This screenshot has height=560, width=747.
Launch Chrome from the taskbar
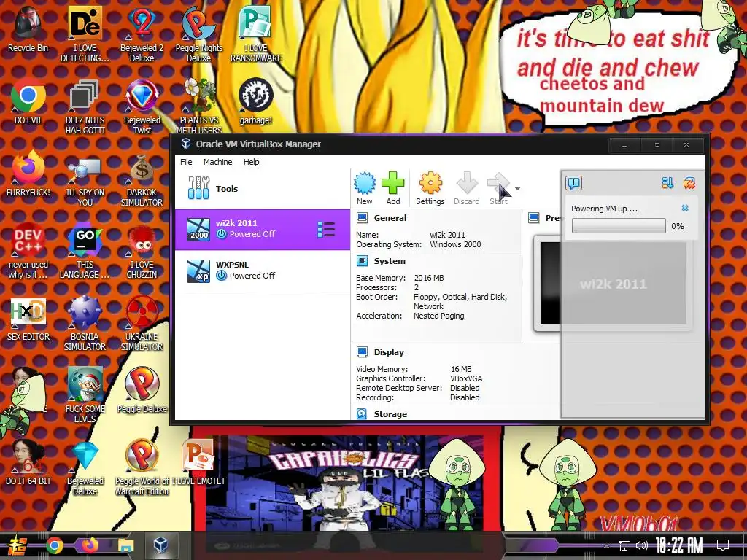pyautogui.click(x=54, y=545)
